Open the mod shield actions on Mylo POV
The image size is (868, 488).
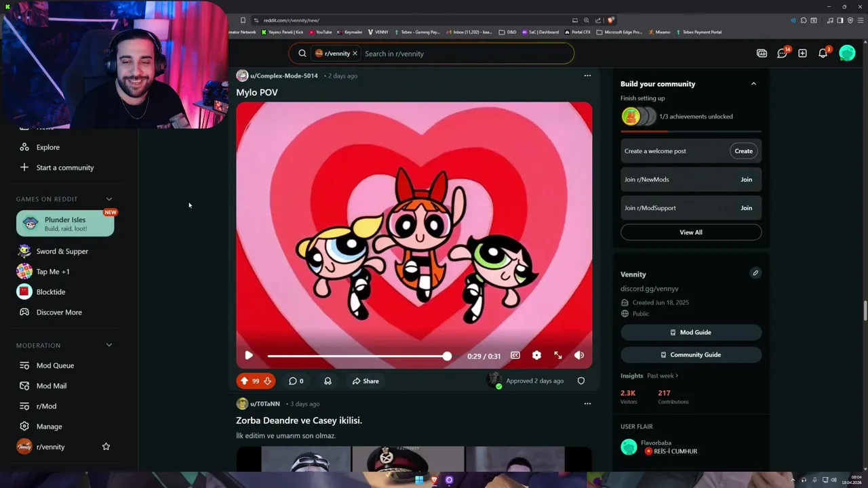(581, 381)
